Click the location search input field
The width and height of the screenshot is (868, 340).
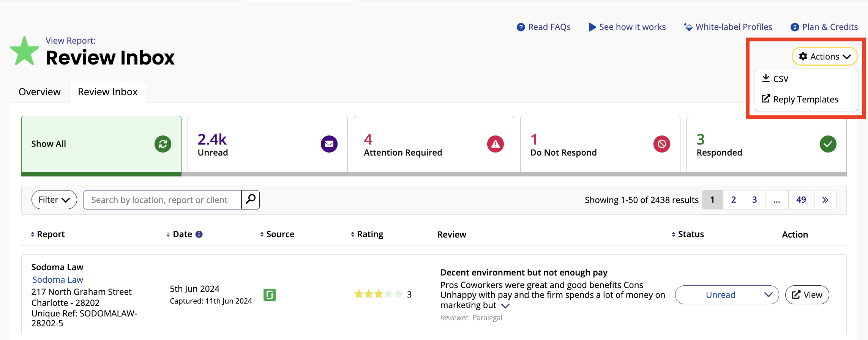point(162,200)
